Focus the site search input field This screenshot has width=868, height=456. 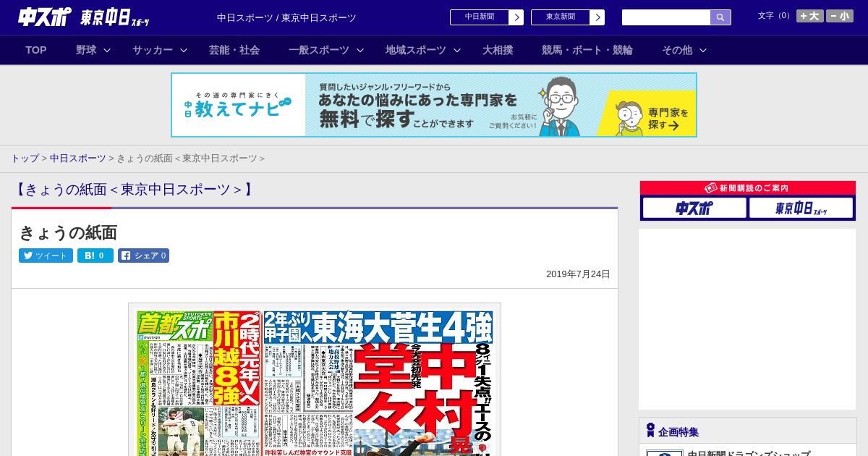[666, 17]
